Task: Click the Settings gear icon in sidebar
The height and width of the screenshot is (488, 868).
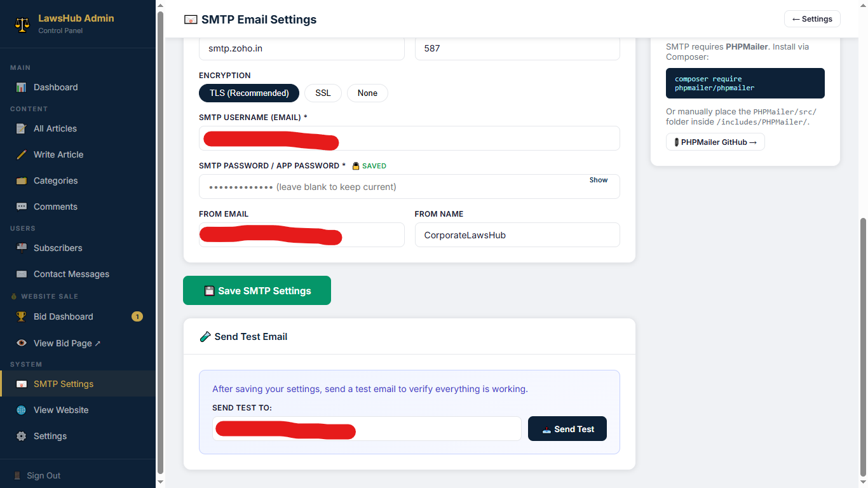Action: click(22, 436)
